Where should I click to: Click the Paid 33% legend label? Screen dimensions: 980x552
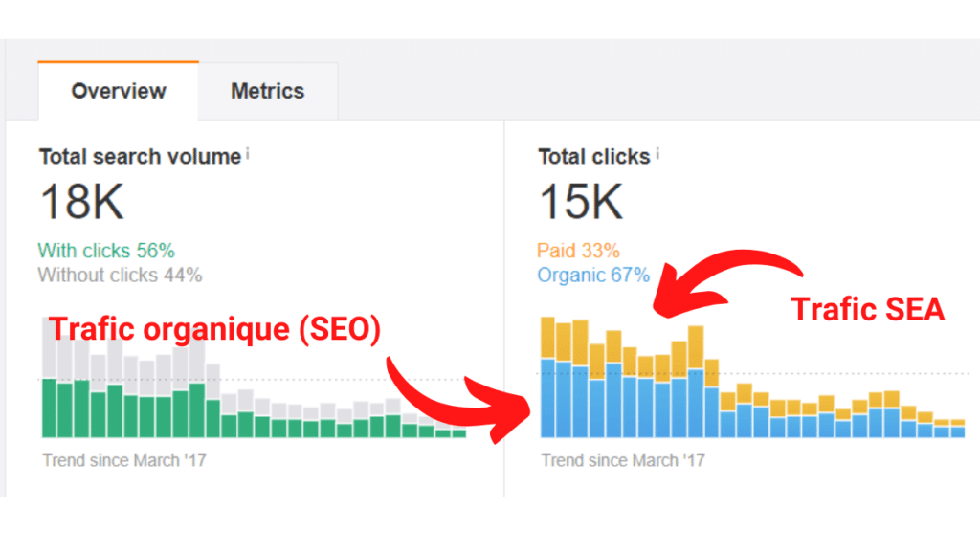[578, 251]
